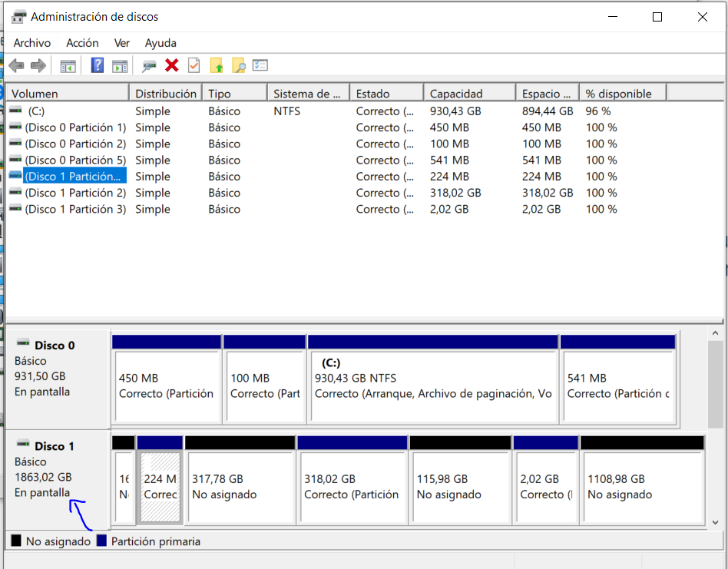Open the Ayuda menu
Screen dimensions: 728x569
click(x=160, y=43)
